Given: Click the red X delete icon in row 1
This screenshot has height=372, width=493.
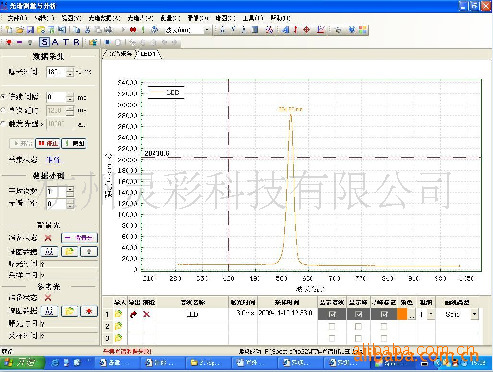Looking at the screenshot, I should (x=146, y=314).
